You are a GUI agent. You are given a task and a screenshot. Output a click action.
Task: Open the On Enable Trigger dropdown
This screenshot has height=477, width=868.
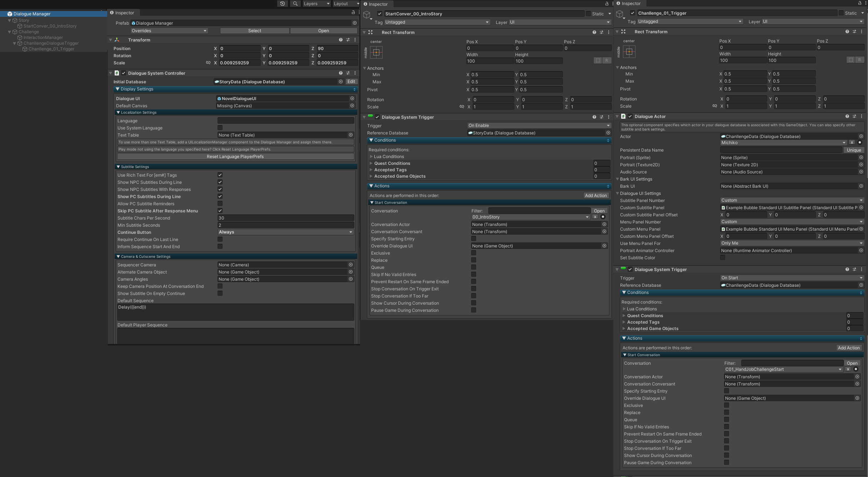click(x=539, y=126)
